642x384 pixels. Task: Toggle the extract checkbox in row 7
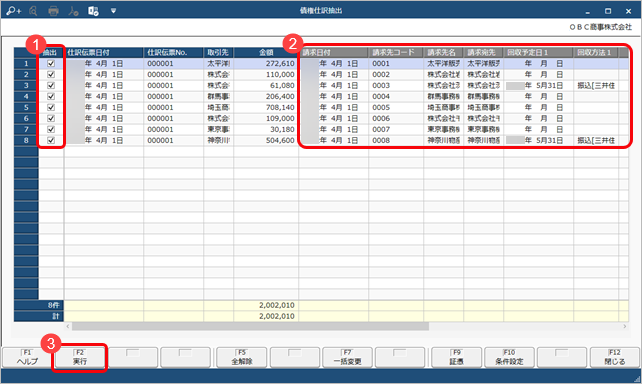[51, 129]
